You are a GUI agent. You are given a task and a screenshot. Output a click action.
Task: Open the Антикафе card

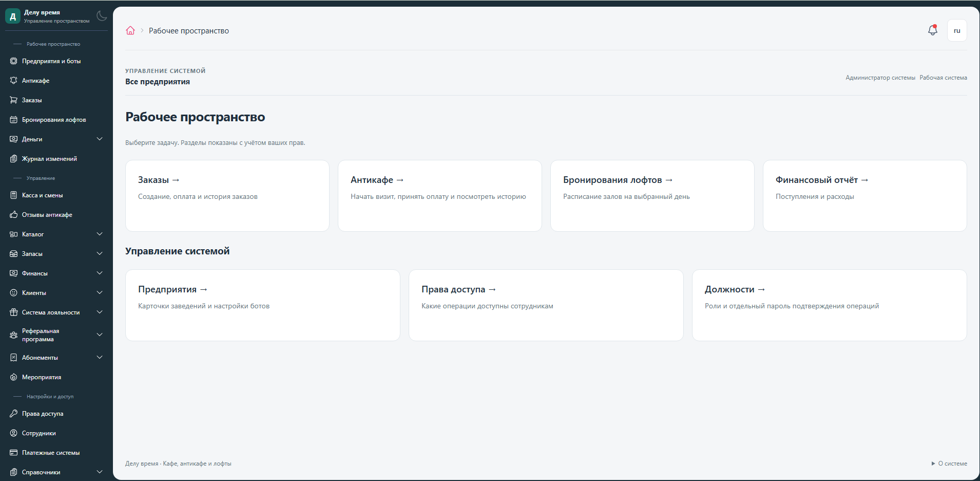pyautogui.click(x=440, y=196)
